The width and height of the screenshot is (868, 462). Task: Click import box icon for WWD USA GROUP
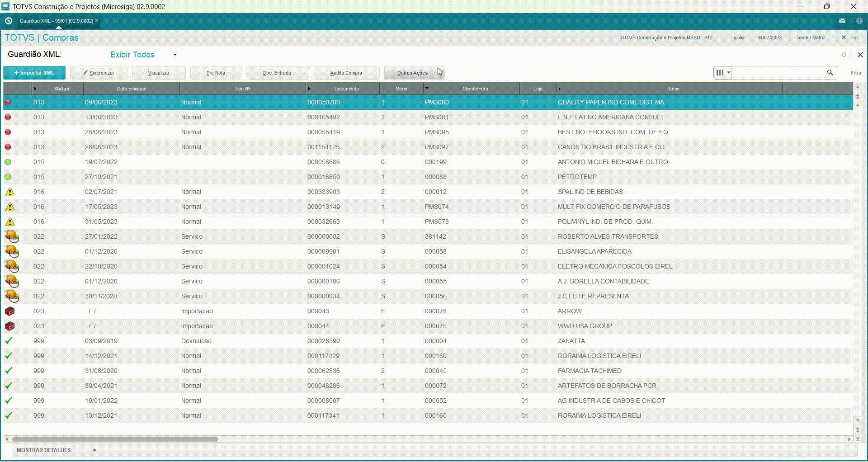[9, 326]
